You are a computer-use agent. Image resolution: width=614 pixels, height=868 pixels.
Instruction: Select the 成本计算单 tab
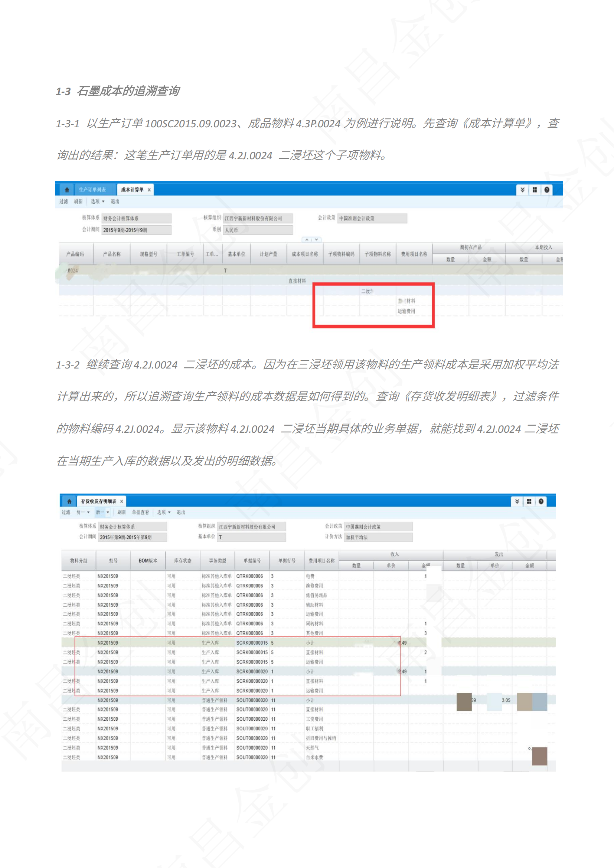(132, 190)
